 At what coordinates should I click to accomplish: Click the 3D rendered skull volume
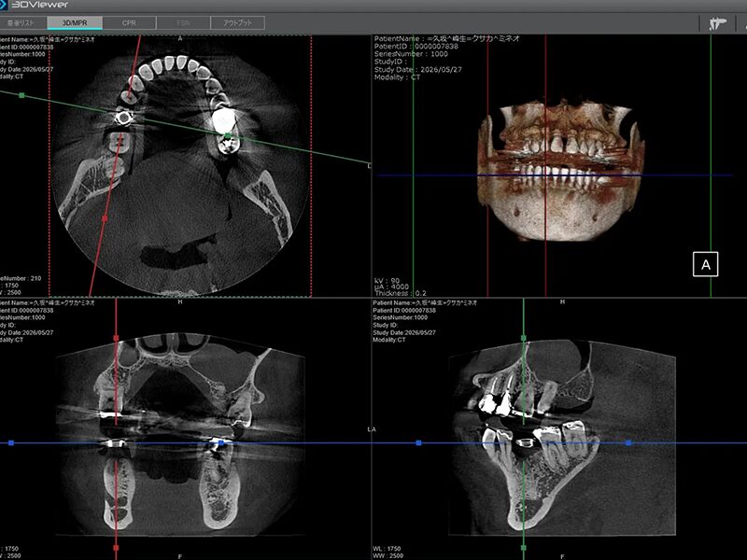pos(561,172)
